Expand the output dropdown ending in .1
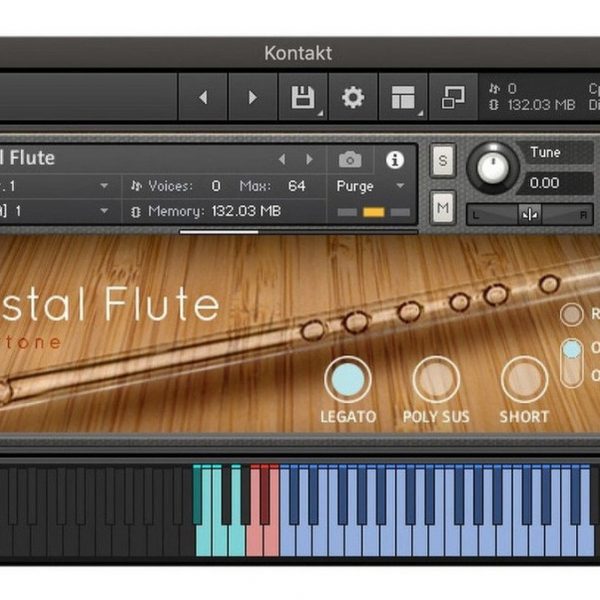 tap(104, 186)
